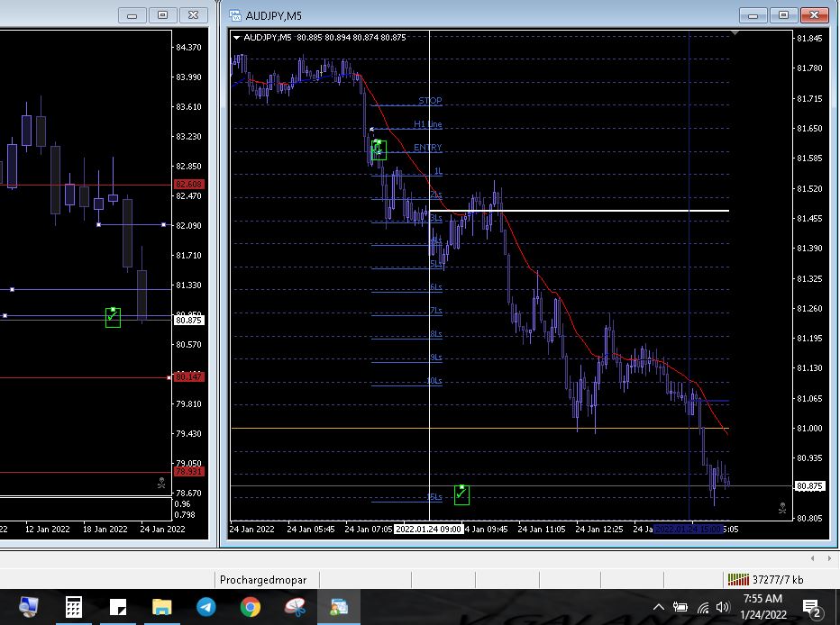Image resolution: width=840 pixels, height=625 pixels.
Task: Open the AUDJPY,M5 window system icon
Action: pyautogui.click(x=235, y=15)
